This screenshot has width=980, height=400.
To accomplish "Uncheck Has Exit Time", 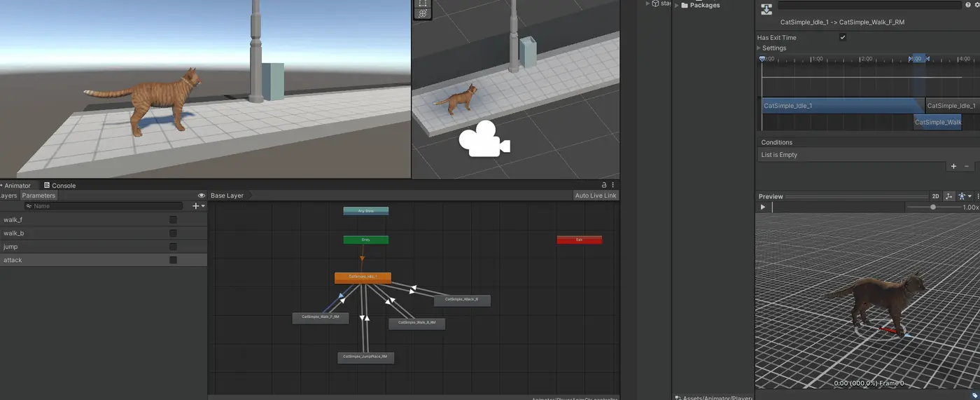I will [x=843, y=37].
